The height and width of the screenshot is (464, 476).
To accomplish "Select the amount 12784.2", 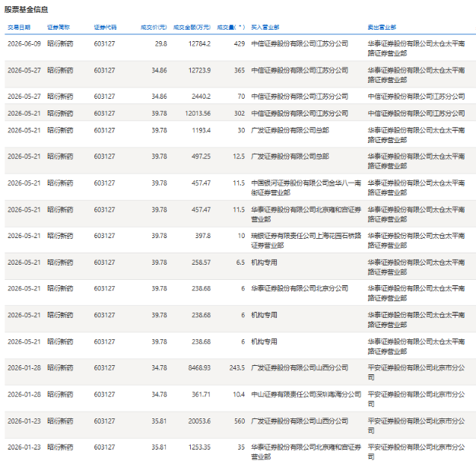I will coord(199,43).
